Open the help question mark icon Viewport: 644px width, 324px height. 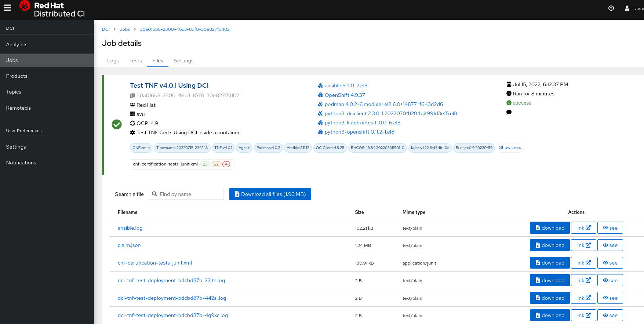611,8
